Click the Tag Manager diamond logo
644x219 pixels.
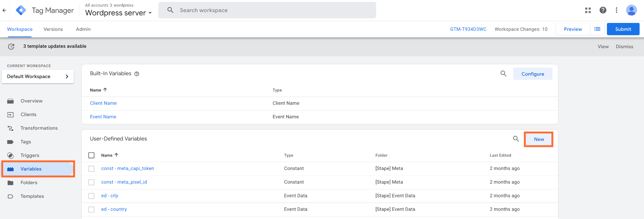pyautogui.click(x=21, y=10)
